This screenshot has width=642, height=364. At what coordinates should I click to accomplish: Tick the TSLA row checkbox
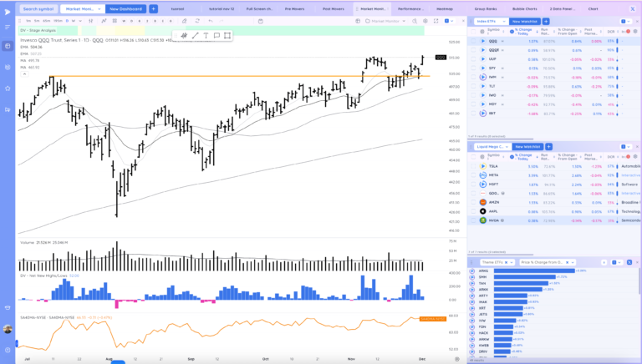coord(473,165)
